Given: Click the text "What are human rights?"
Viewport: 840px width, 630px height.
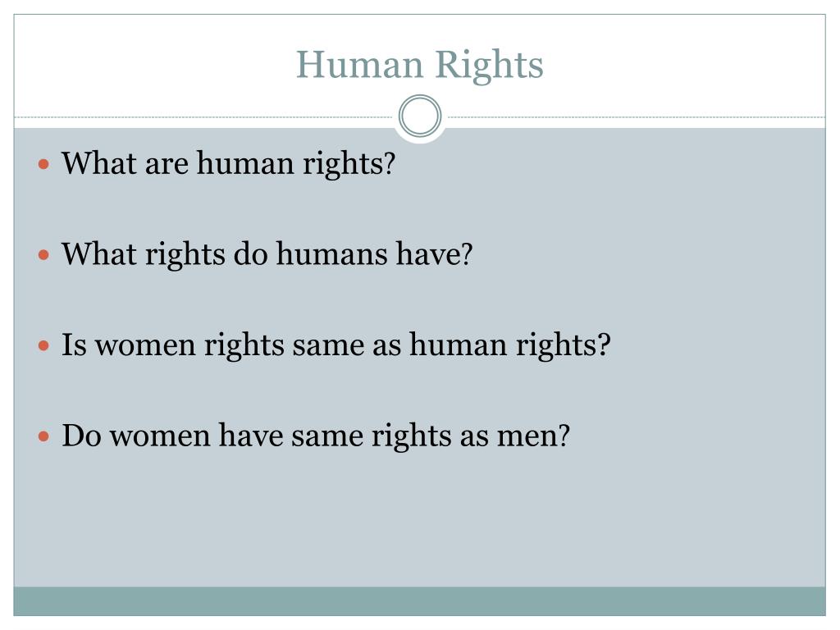Looking at the screenshot, I should point(228,164).
